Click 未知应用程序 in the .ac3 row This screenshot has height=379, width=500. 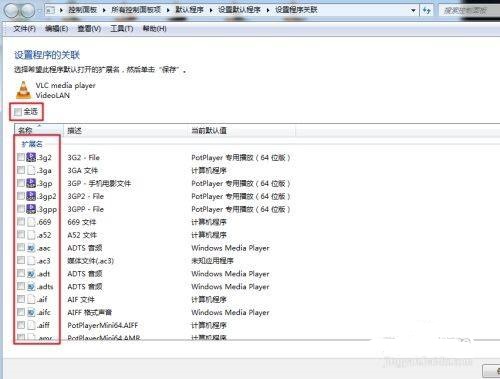coord(212,261)
